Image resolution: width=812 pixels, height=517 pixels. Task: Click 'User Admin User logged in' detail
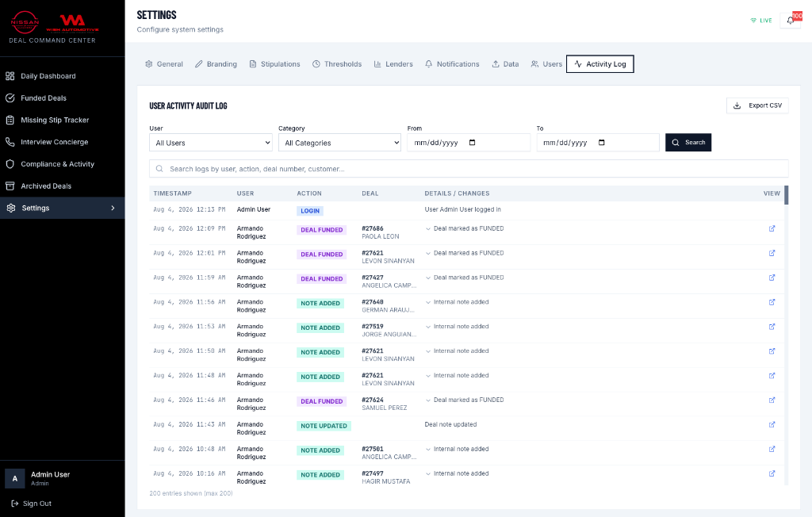(x=462, y=210)
